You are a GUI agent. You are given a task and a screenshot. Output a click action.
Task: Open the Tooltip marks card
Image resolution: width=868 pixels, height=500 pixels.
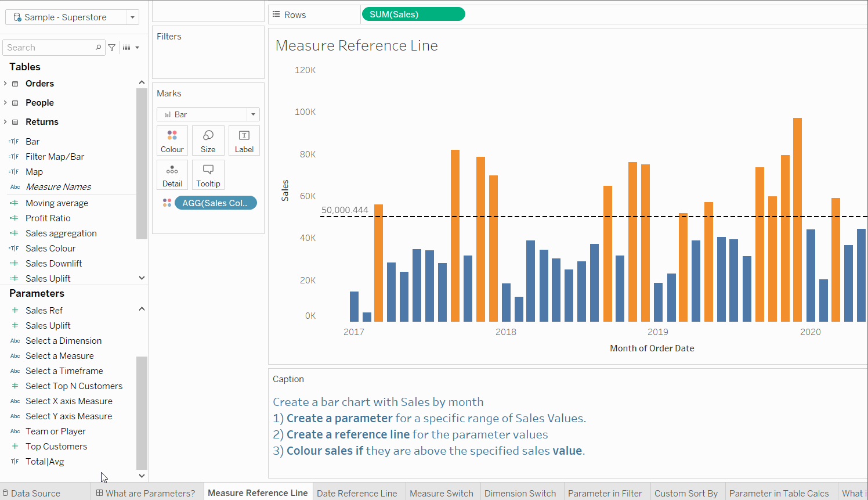point(208,175)
